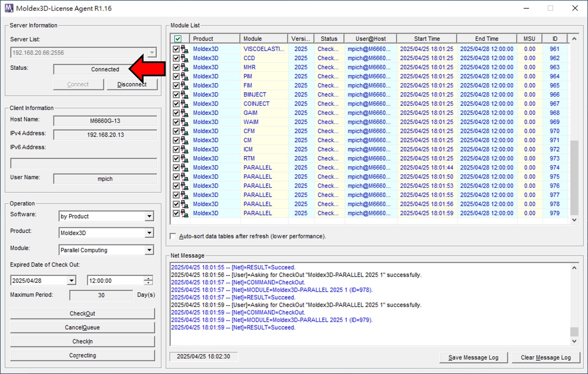Click network icon in CFM row
Viewport: 588px width, 374px height.
[185, 131]
